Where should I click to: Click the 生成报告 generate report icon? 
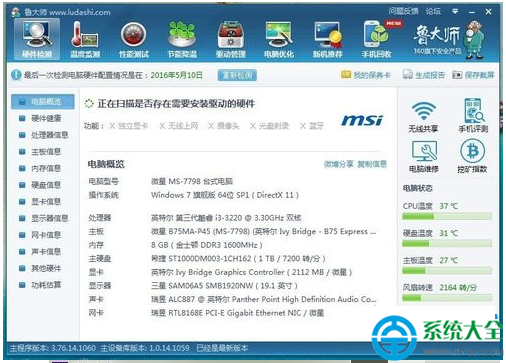(x=407, y=75)
